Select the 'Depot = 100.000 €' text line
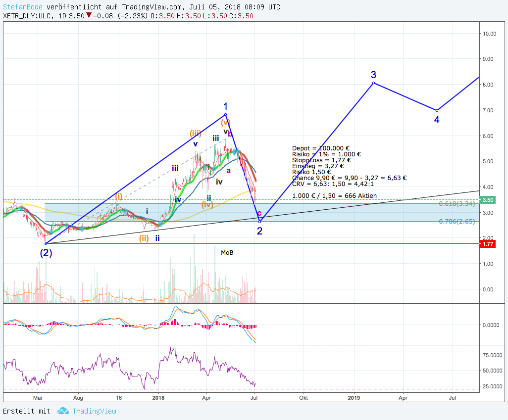 321,148
